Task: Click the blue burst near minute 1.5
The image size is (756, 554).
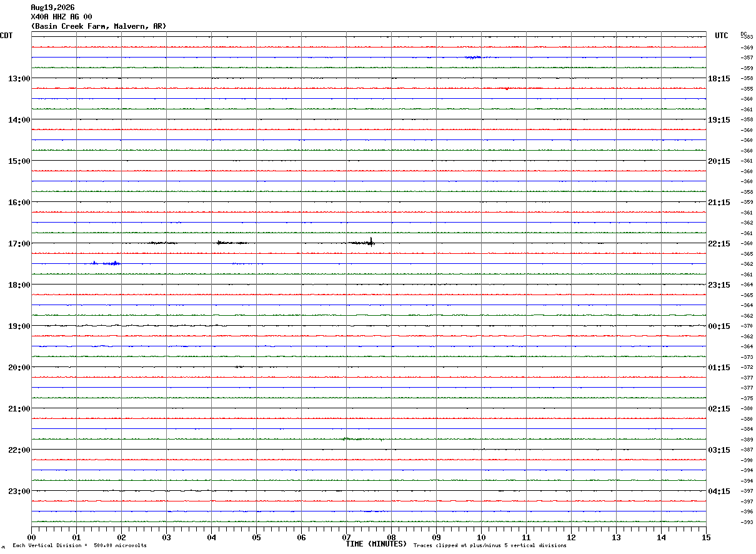Action: (x=103, y=263)
